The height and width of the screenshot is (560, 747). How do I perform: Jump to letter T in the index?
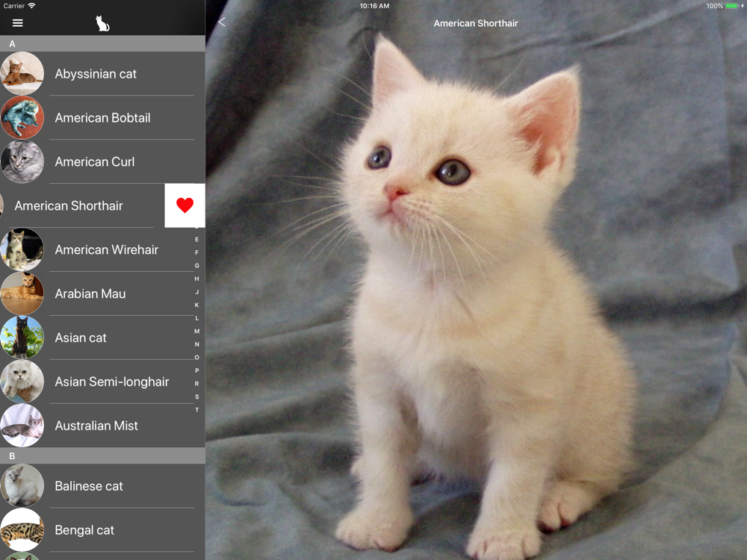(x=196, y=409)
